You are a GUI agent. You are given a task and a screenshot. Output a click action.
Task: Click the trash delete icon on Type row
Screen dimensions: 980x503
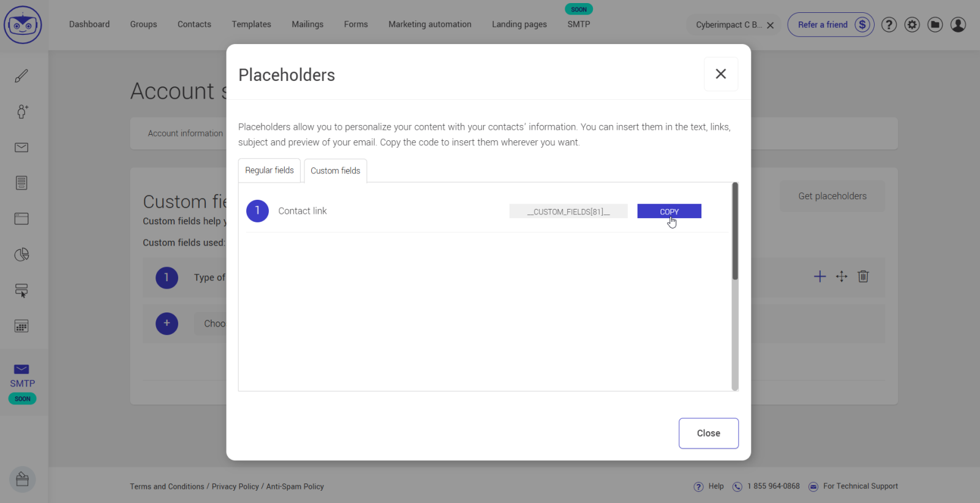tap(863, 276)
